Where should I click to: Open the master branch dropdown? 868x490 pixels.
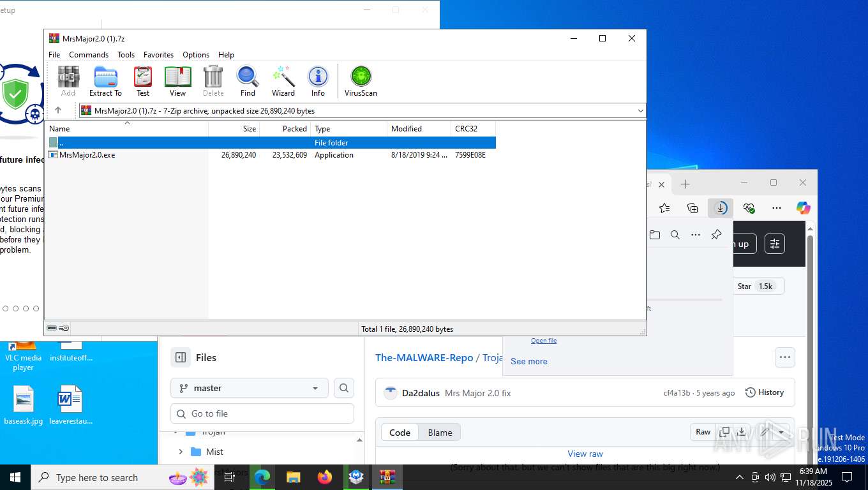250,388
